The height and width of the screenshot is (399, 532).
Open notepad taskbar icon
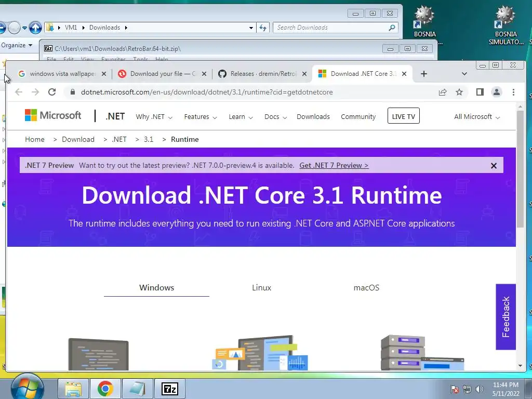tap(137, 389)
